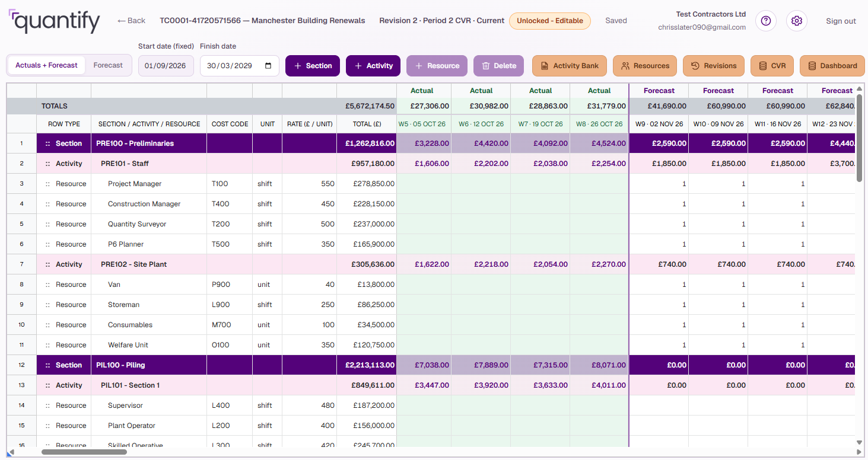Switch view to Actuals + Forecast

click(x=46, y=65)
